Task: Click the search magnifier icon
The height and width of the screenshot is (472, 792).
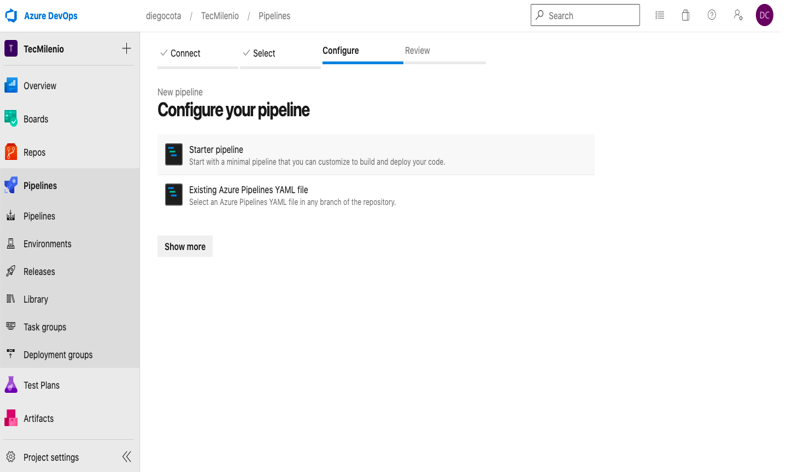Action: pos(540,15)
